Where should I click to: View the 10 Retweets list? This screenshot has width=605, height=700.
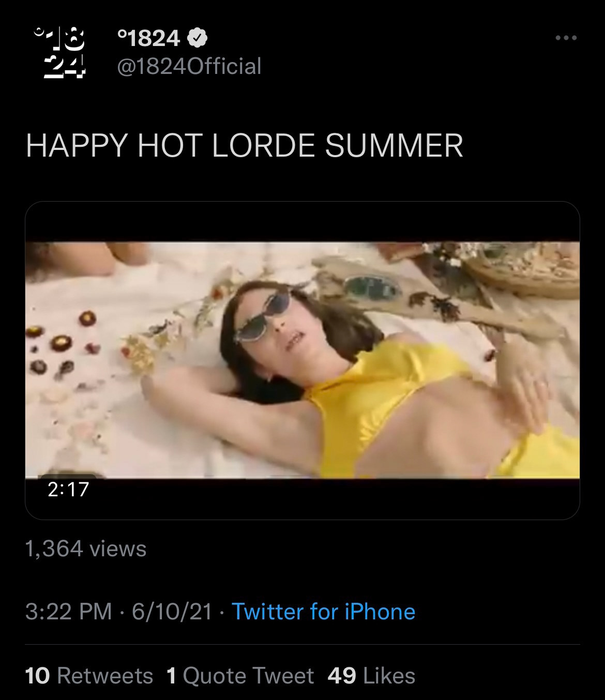[89, 676]
